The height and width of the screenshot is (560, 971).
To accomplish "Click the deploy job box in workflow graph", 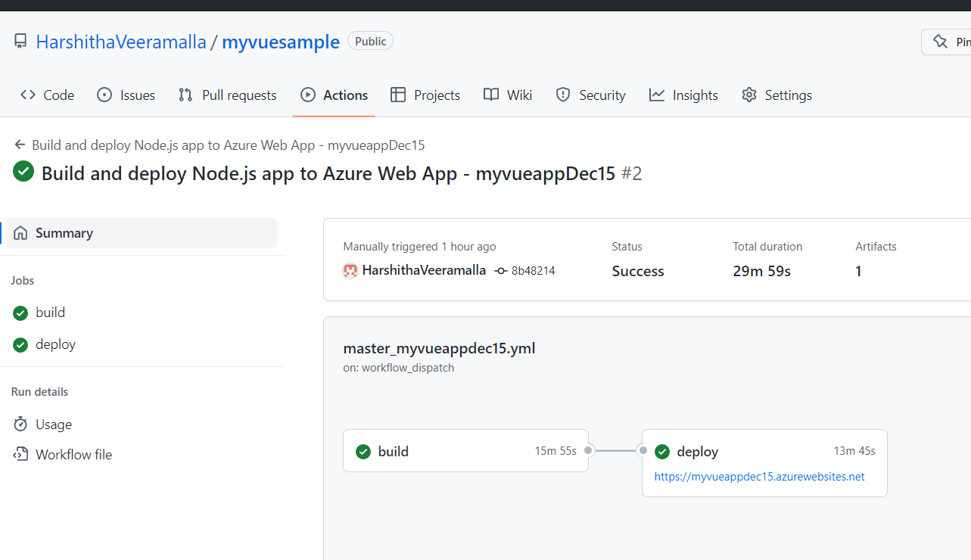I will click(764, 463).
